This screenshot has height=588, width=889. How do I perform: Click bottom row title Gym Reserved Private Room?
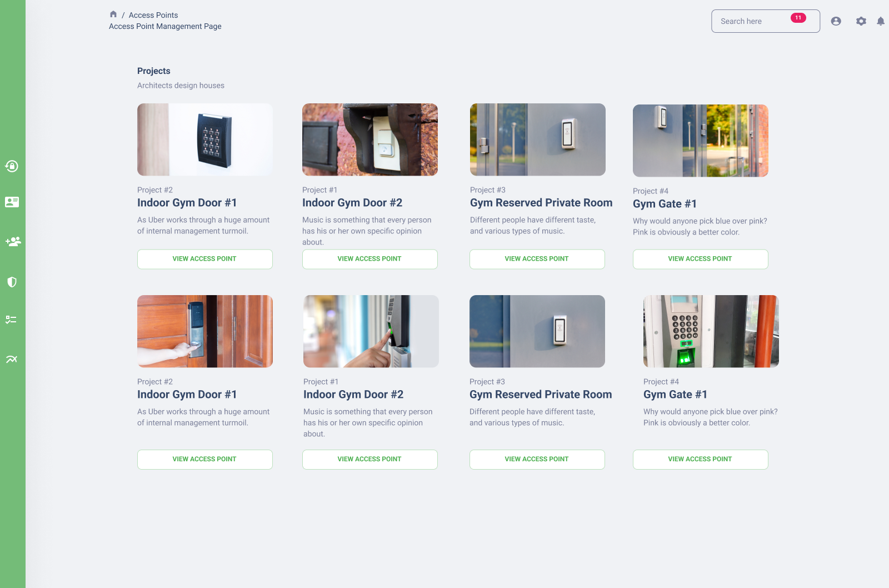(541, 395)
